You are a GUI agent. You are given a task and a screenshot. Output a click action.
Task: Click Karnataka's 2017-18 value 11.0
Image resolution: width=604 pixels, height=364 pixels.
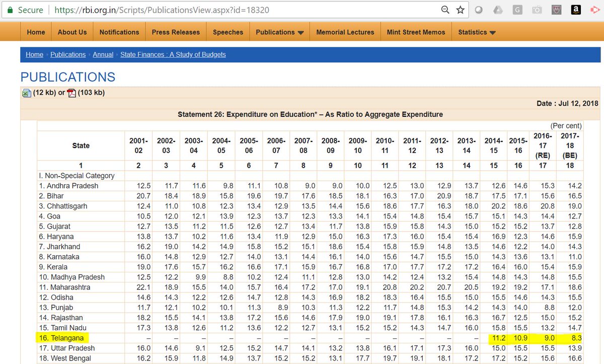pos(575,257)
